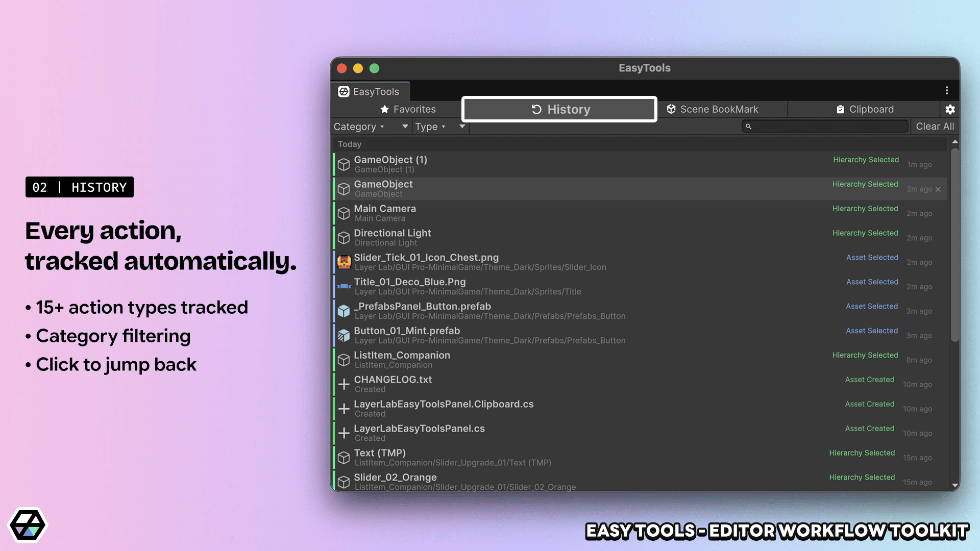Viewport: 980px width, 551px height.
Task: Click the History tab's circular arrow icon
Action: coord(536,109)
